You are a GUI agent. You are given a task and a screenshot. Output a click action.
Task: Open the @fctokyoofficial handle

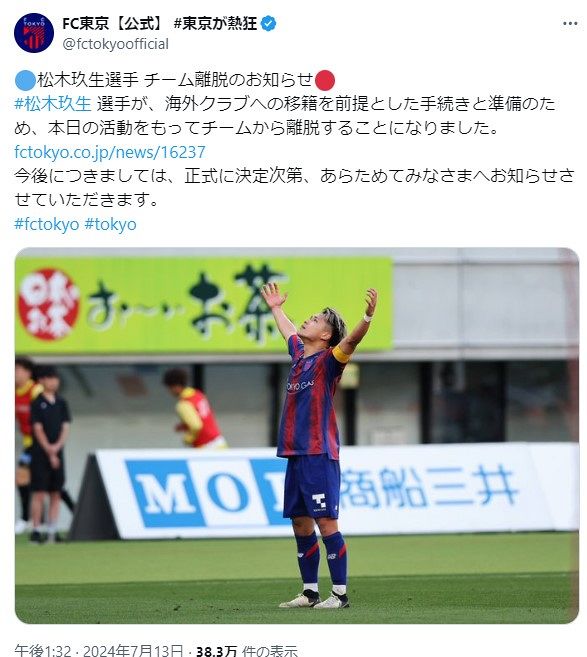click(x=116, y=44)
